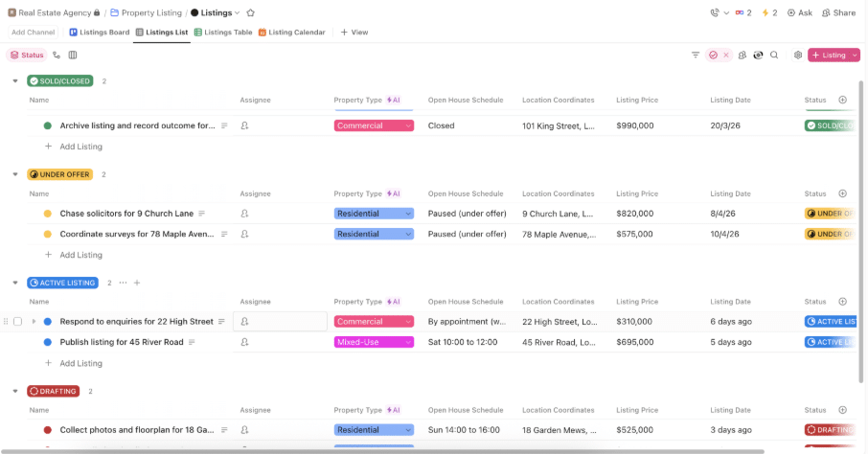Collapse the Under Offer group

pyautogui.click(x=15, y=174)
